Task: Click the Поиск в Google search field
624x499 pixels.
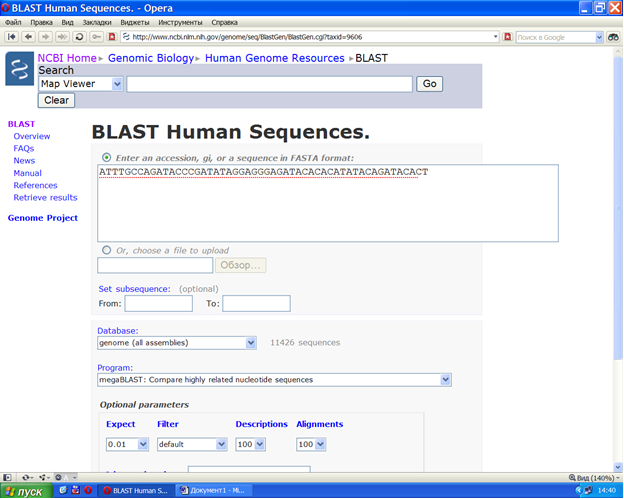Action: [x=556, y=37]
